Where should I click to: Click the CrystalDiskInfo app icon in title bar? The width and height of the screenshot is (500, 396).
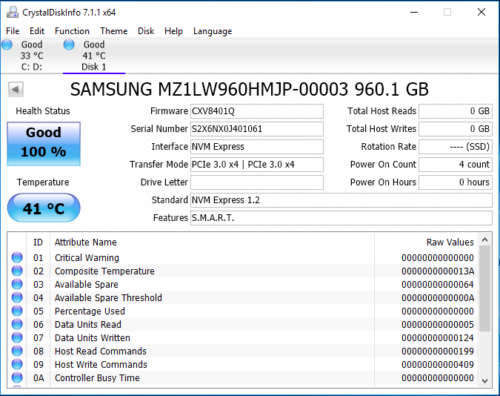click(x=13, y=12)
